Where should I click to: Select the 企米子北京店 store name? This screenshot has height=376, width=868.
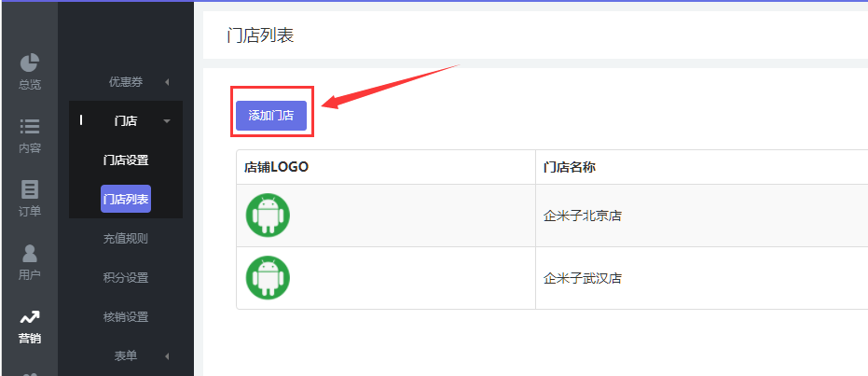583,216
